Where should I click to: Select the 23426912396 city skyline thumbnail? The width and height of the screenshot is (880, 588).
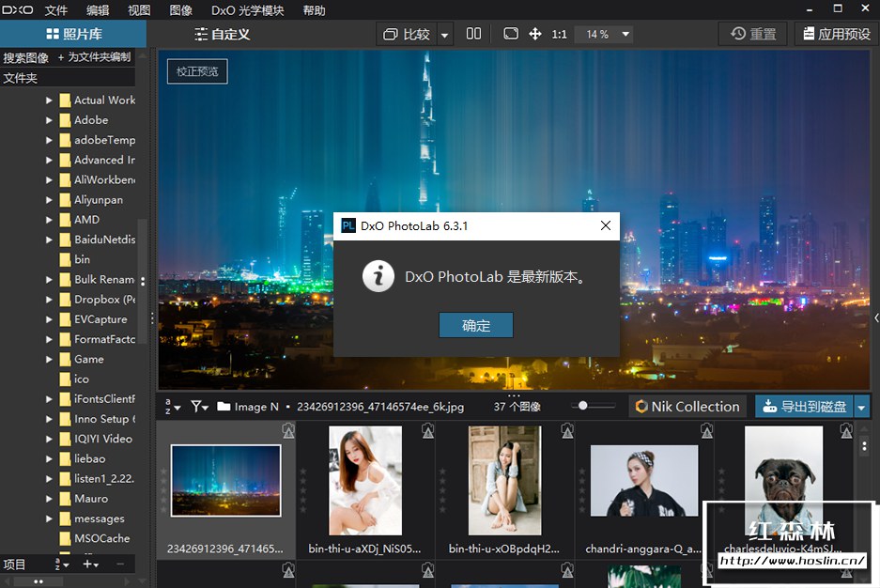(226, 480)
